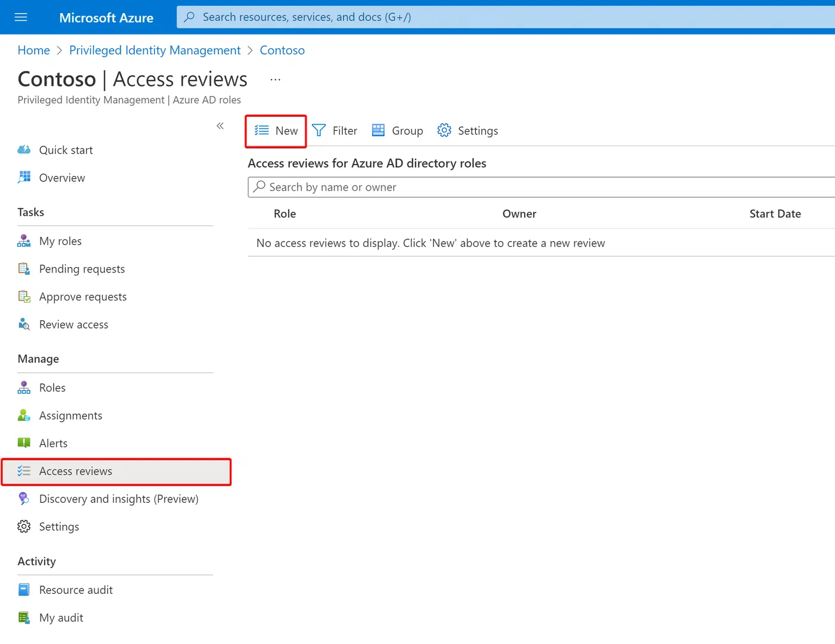Click the My roles icon
This screenshot has width=835, height=644.
coord(24,241)
